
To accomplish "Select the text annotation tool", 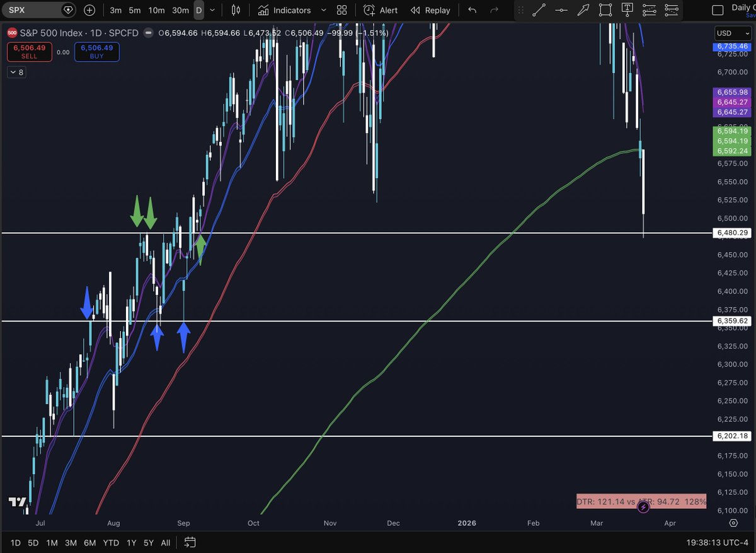I will coord(627,10).
